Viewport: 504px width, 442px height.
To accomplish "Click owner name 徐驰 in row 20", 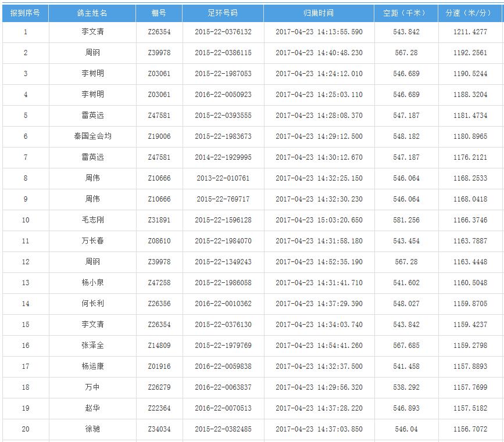I will (x=92, y=429).
